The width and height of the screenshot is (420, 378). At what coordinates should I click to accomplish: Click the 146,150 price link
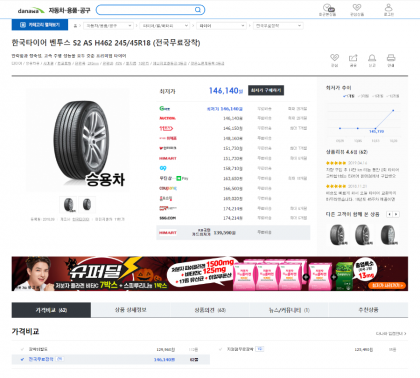(x=233, y=128)
